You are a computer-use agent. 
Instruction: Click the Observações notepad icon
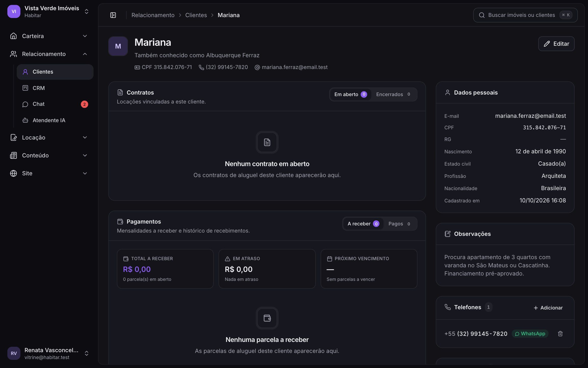coord(447,234)
